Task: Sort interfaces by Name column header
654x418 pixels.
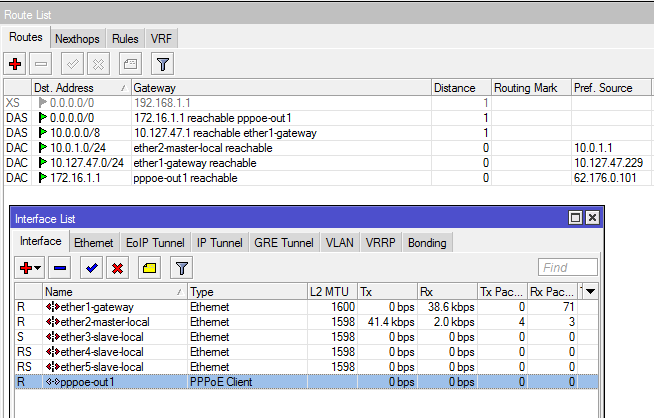Action: click(x=115, y=292)
